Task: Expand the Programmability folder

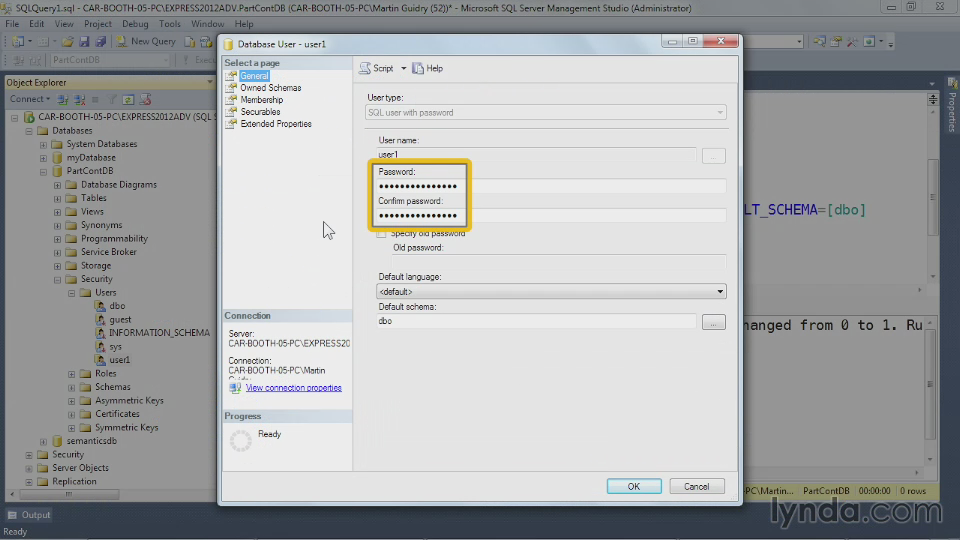Action: coord(57,239)
